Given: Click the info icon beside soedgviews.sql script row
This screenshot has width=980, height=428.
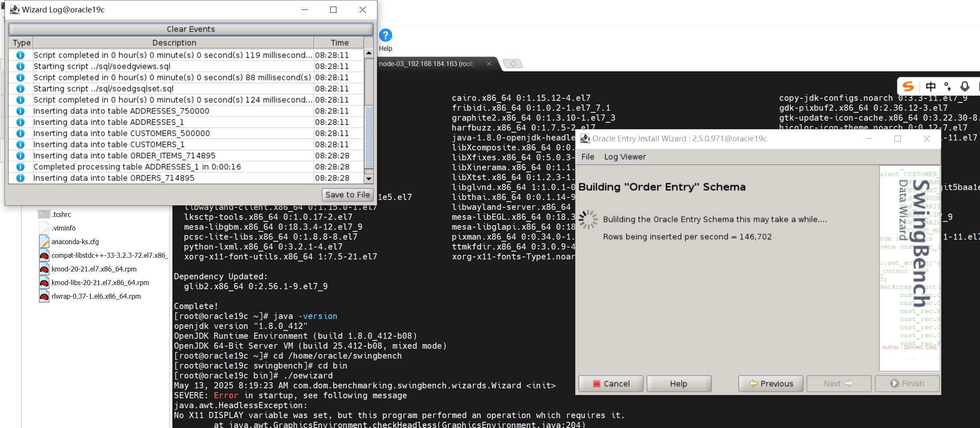Looking at the screenshot, I should click(x=20, y=66).
